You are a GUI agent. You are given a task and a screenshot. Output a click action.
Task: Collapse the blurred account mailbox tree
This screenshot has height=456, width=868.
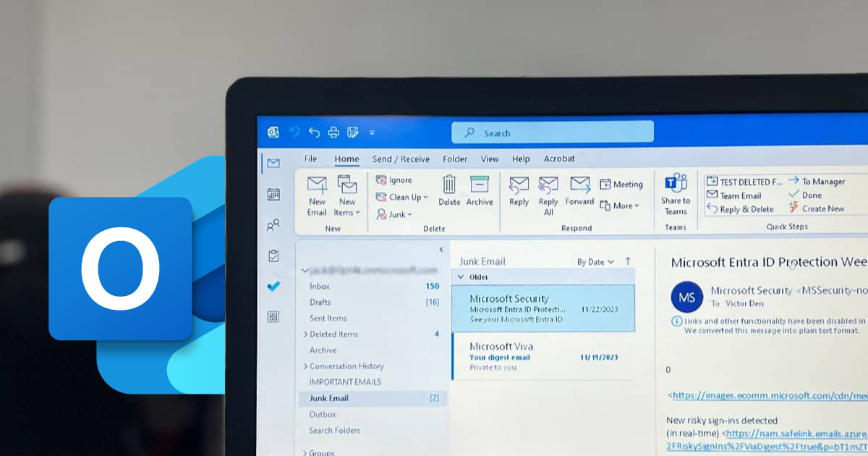coord(305,271)
